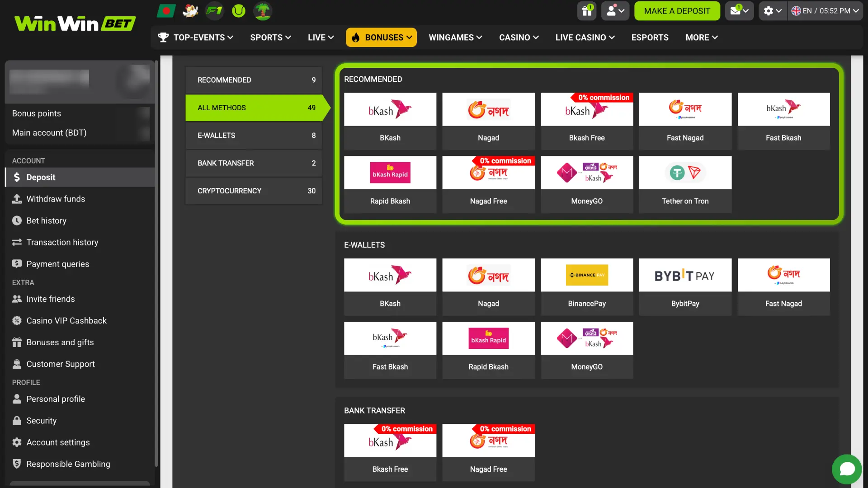Open the live chat bubble
This screenshot has width=868, height=488.
[847, 469]
